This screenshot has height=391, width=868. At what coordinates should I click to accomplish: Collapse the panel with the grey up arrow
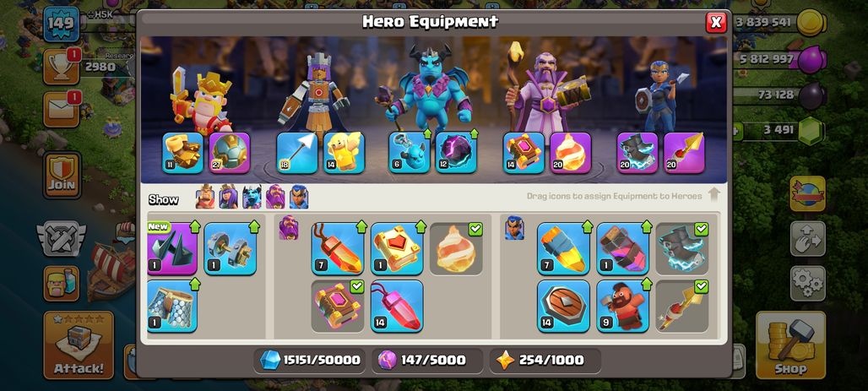click(x=713, y=195)
